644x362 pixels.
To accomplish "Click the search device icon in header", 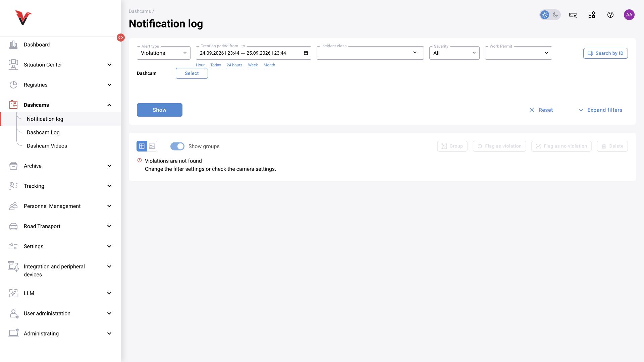I will tap(573, 15).
